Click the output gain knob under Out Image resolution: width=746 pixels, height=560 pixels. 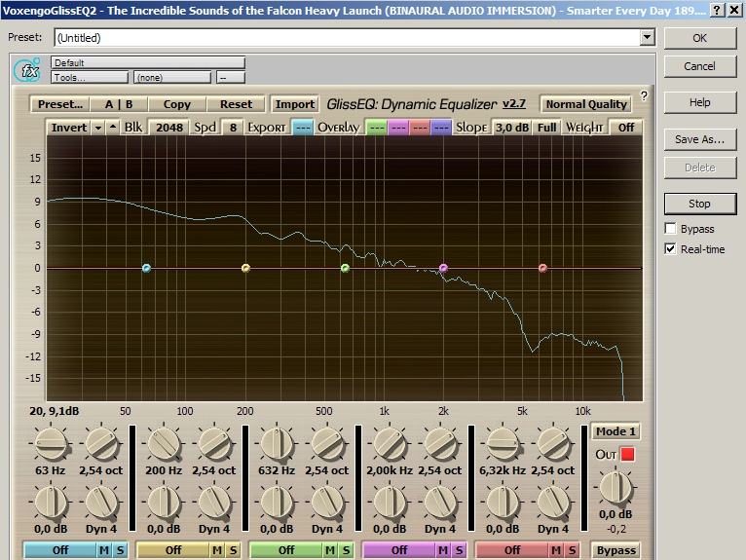click(x=615, y=488)
